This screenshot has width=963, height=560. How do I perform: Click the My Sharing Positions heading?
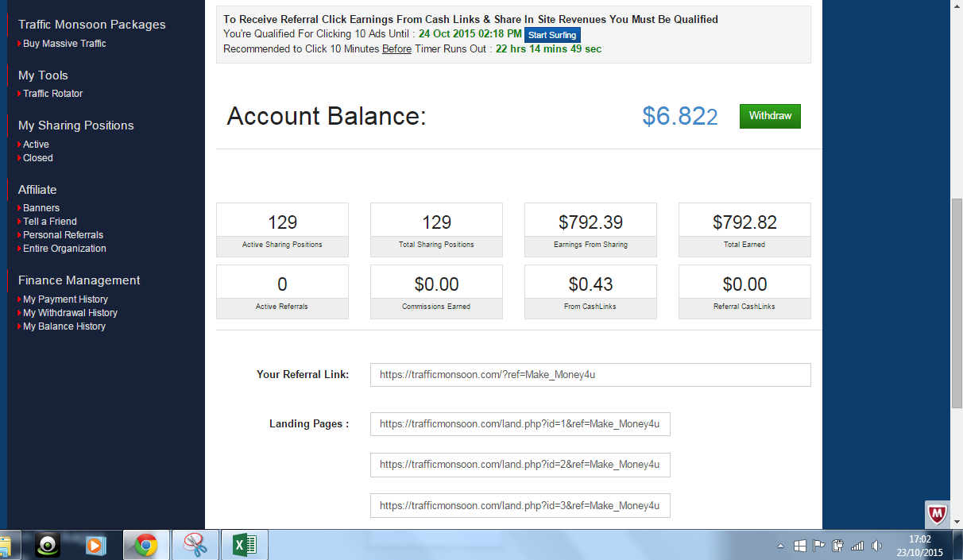coord(76,126)
